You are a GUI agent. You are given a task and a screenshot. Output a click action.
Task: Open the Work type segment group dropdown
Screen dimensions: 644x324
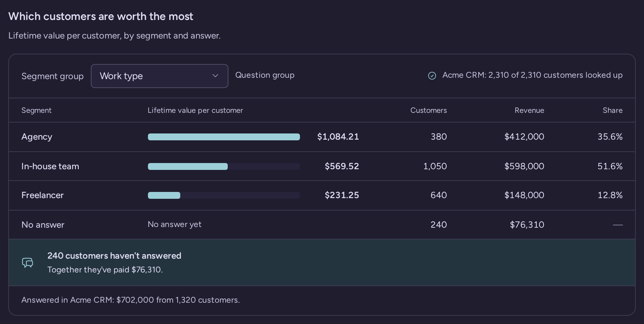click(x=159, y=76)
